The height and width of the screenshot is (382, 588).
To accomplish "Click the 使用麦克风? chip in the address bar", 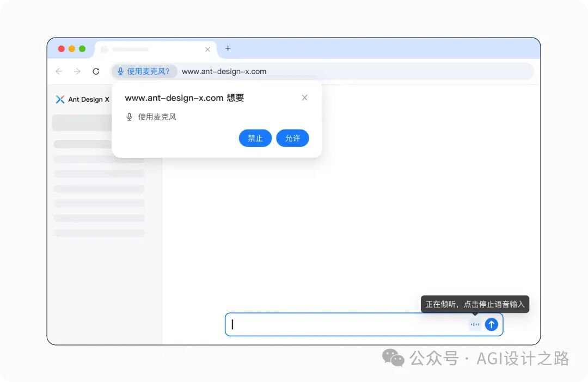I will click(144, 71).
